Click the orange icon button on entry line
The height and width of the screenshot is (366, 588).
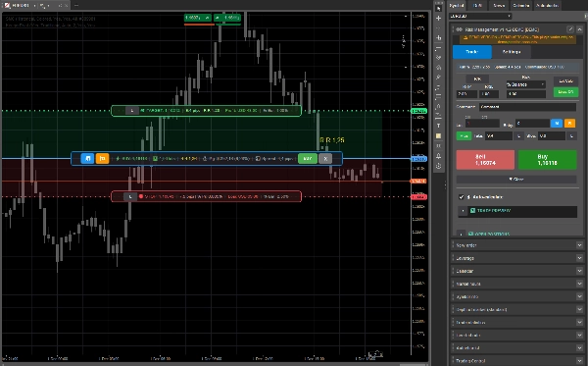coord(102,158)
